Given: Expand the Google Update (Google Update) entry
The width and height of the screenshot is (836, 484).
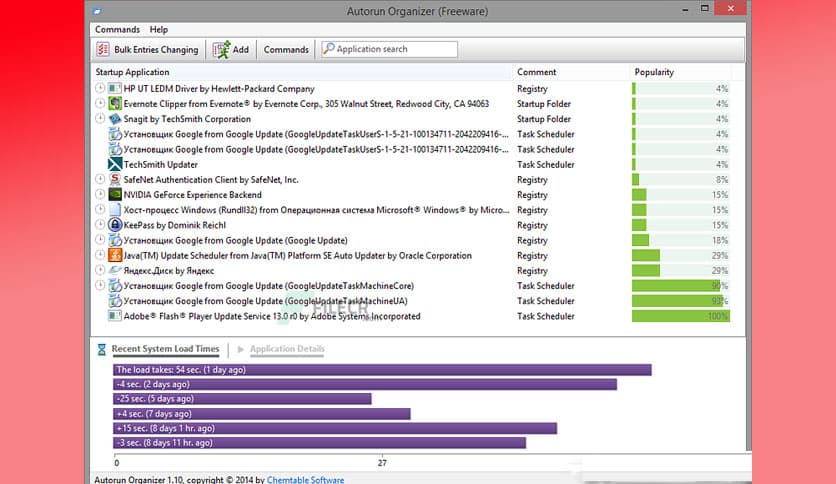Looking at the screenshot, I should click(x=100, y=240).
